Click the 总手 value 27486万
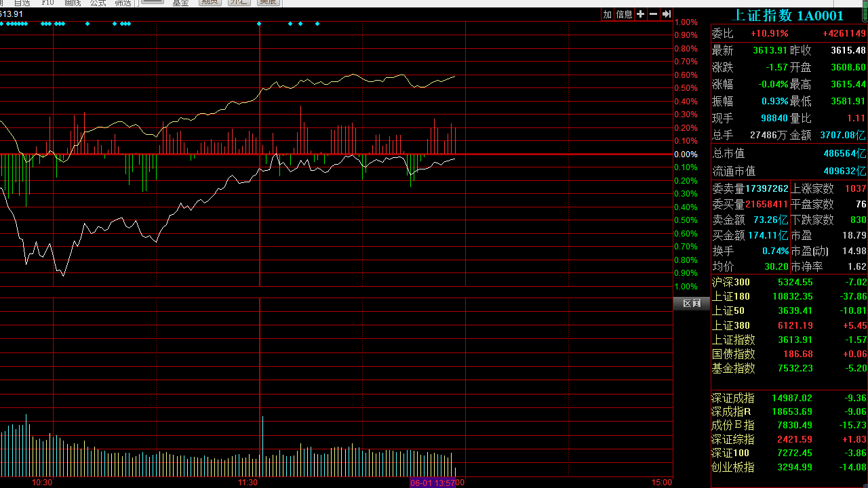 click(x=769, y=135)
